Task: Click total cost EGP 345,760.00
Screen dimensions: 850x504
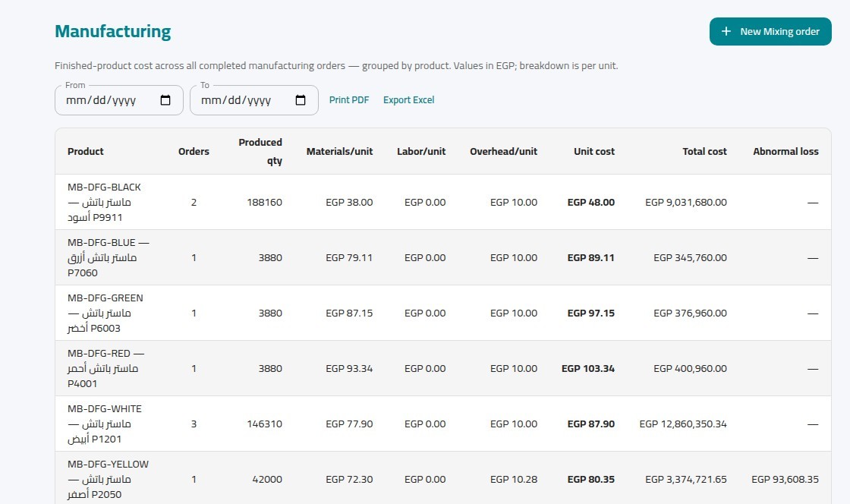Action: [690, 257]
